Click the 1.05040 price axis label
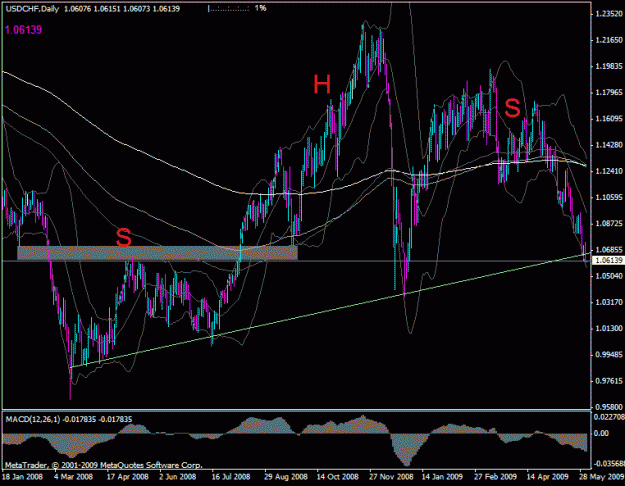The image size is (625, 486). (609, 276)
